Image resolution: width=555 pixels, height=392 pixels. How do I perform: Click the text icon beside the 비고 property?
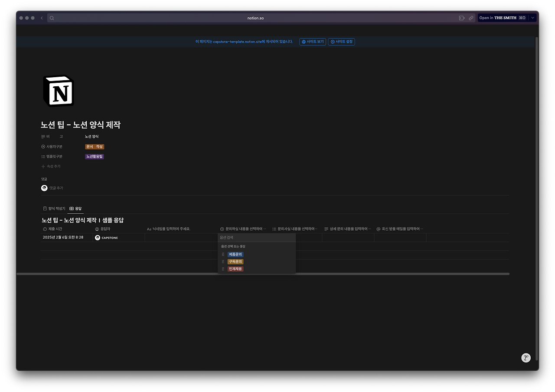43,137
